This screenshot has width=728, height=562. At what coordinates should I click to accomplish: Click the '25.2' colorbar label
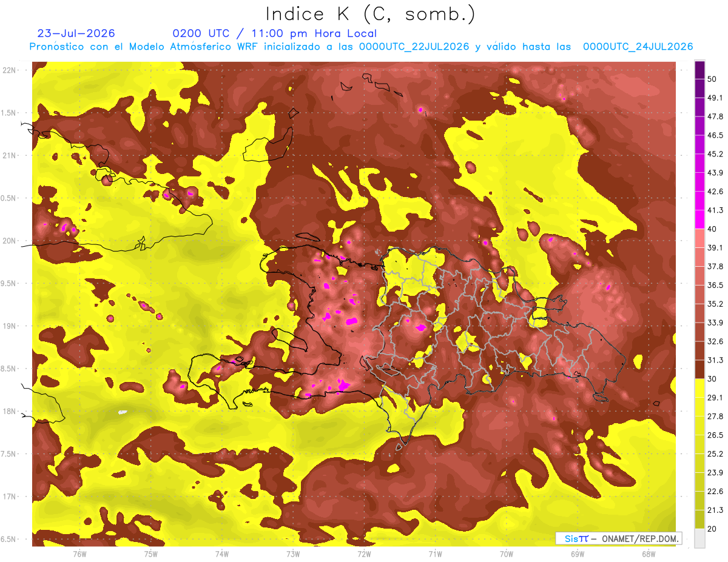coord(715,454)
